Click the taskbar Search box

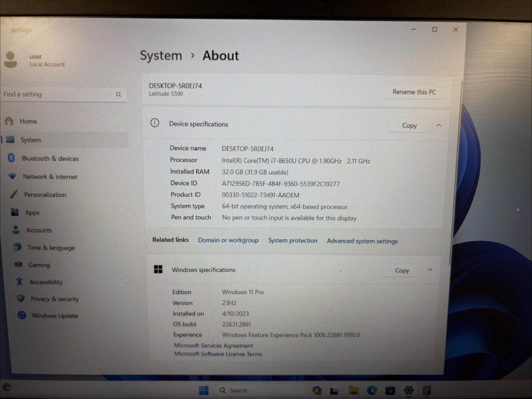pos(260,390)
